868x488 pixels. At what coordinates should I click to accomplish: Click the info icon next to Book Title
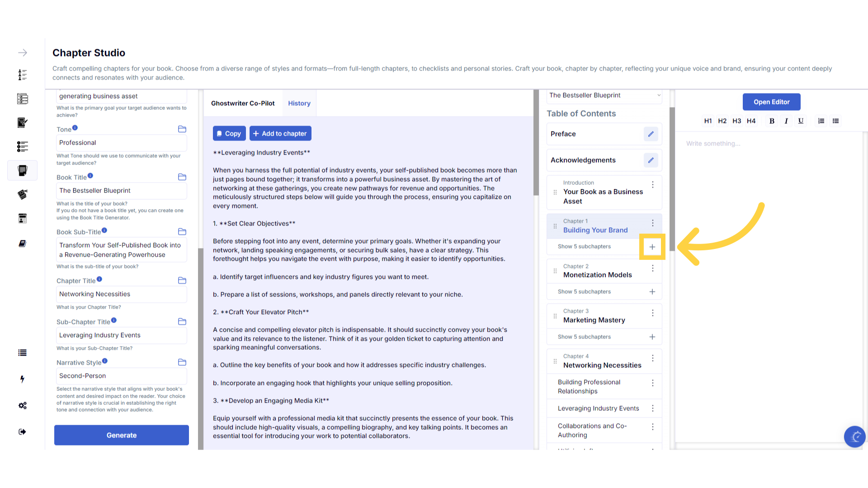click(x=90, y=176)
